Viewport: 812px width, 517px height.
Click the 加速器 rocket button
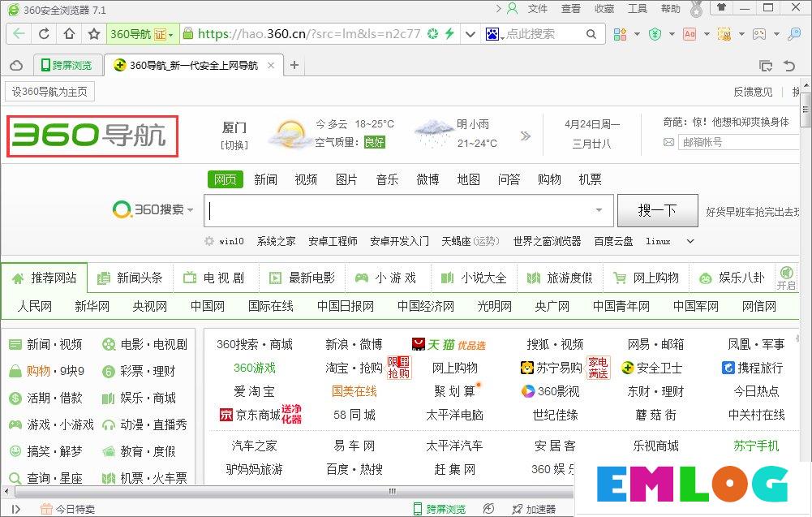pos(534,509)
